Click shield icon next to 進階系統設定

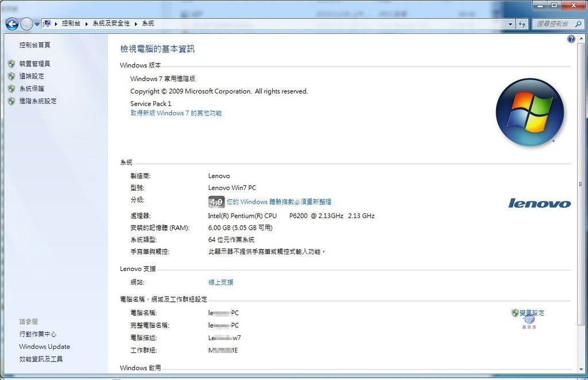click(11, 101)
